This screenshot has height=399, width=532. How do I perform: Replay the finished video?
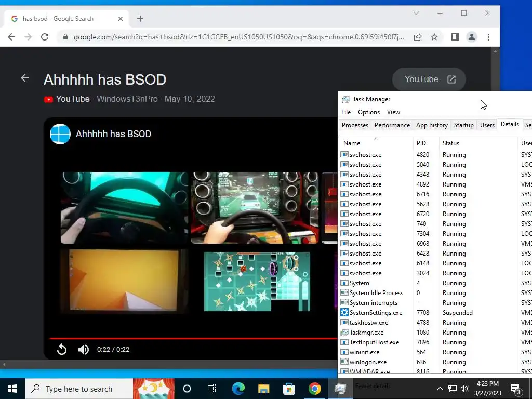point(62,349)
